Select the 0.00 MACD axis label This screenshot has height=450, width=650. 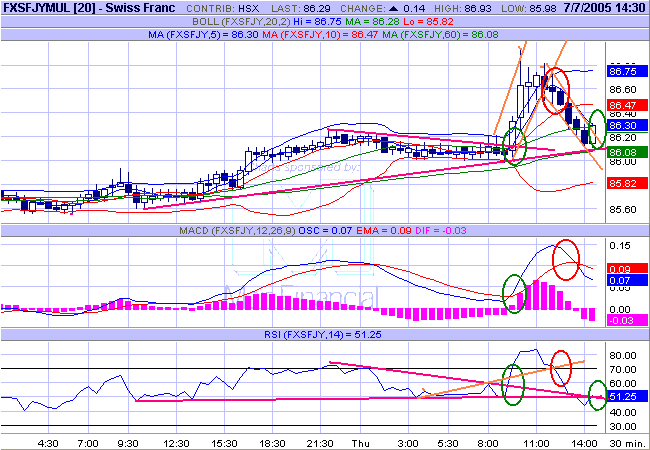click(x=620, y=310)
